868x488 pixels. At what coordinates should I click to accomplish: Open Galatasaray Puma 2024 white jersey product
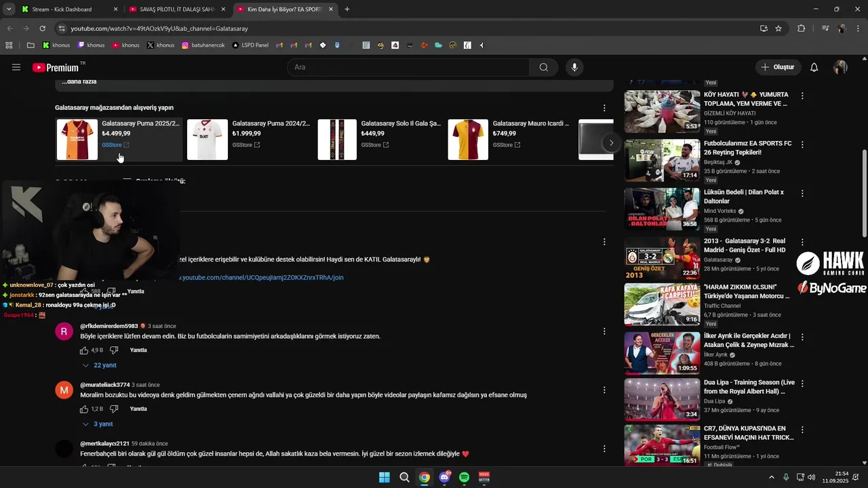pyautogui.click(x=249, y=139)
